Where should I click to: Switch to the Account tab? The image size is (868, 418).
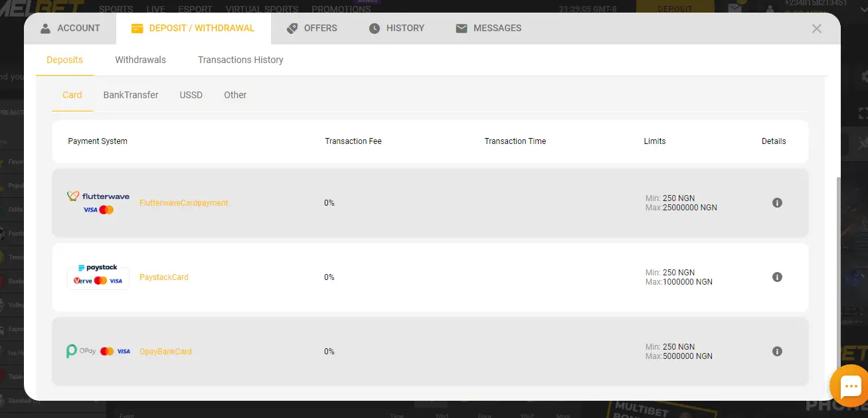pos(70,29)
